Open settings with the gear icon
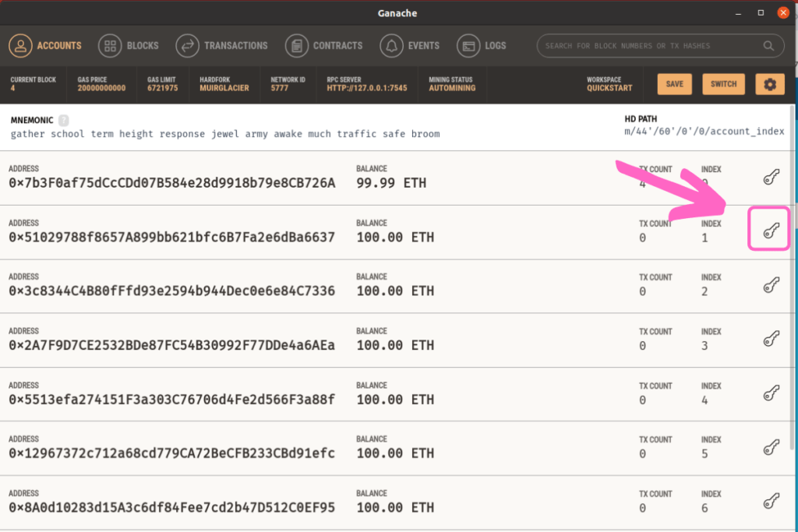This screenshot has width=798, height=532. coord(769,84)
